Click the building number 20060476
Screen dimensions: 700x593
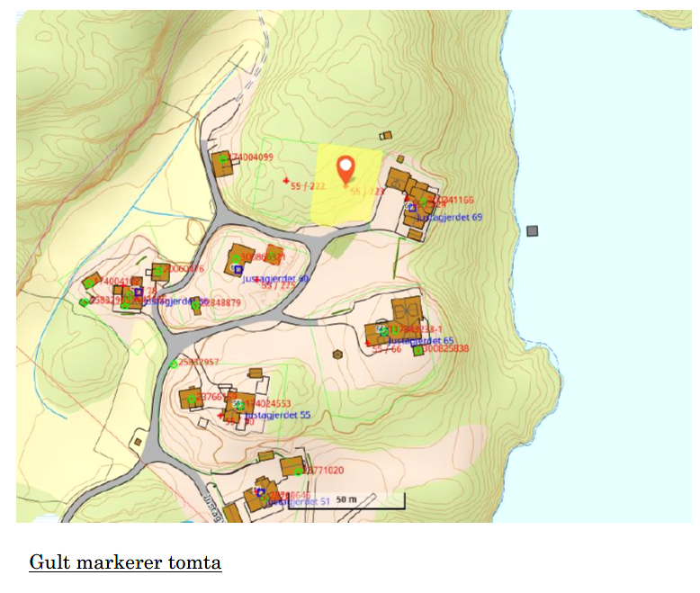click(184, 269)
